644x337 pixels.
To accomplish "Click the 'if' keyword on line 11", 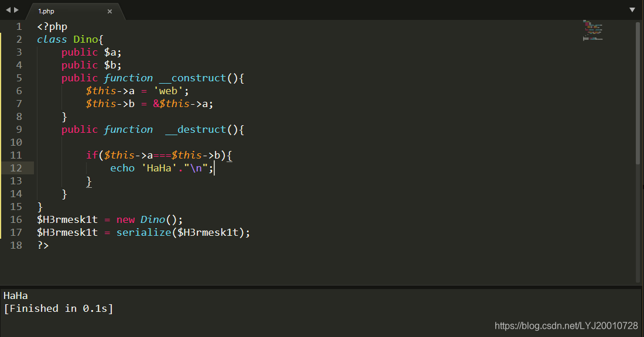I will (x=92, y=155).
